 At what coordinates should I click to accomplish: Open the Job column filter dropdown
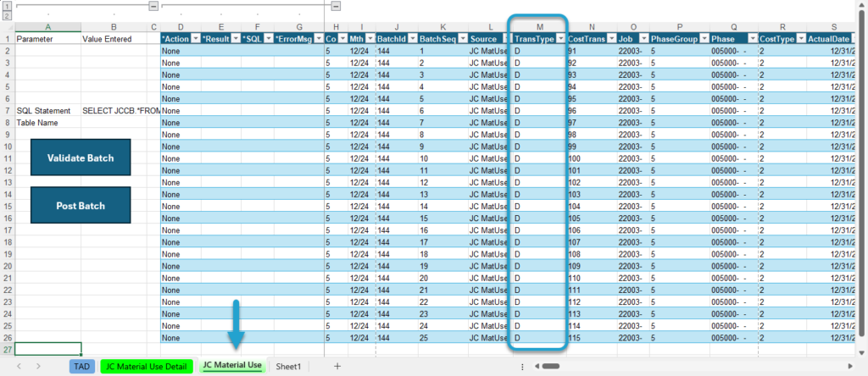pos(643,39)
